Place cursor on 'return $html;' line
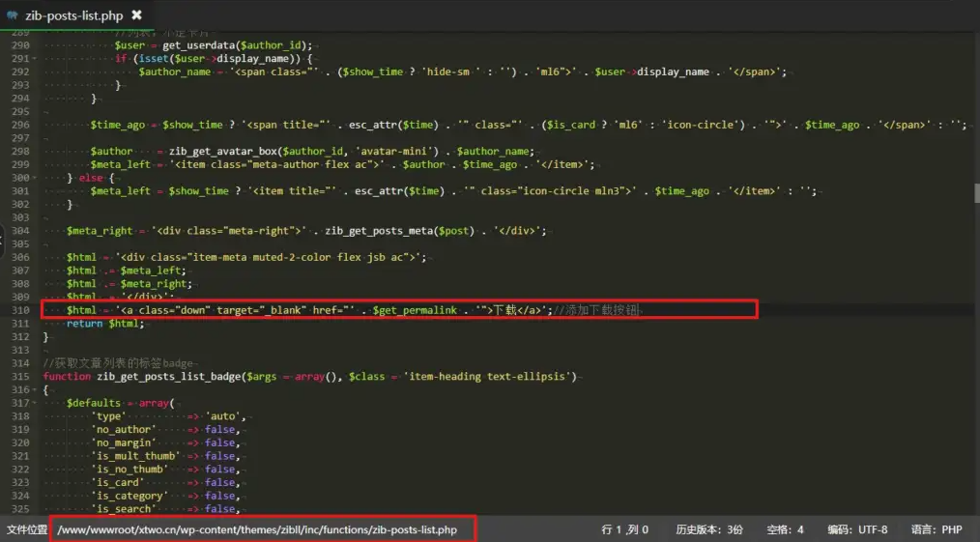Screen dimensions: 980x542 [x=105, y=324]
